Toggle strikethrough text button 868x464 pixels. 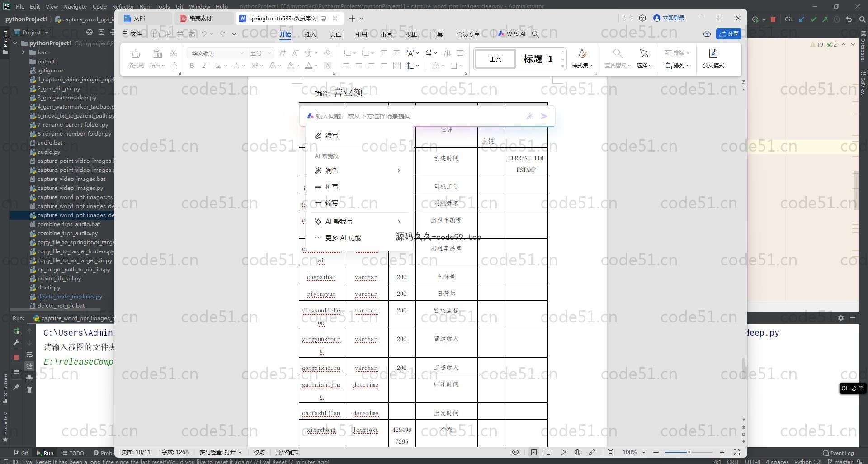click(x=236, y=66)
